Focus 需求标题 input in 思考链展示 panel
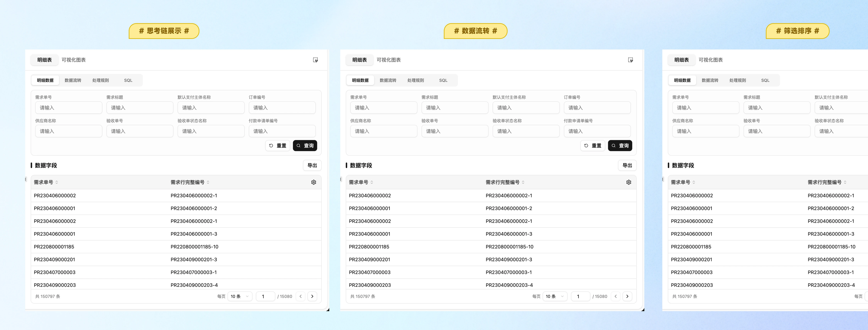This screenshot has height=330, width=868. [140, 108]
